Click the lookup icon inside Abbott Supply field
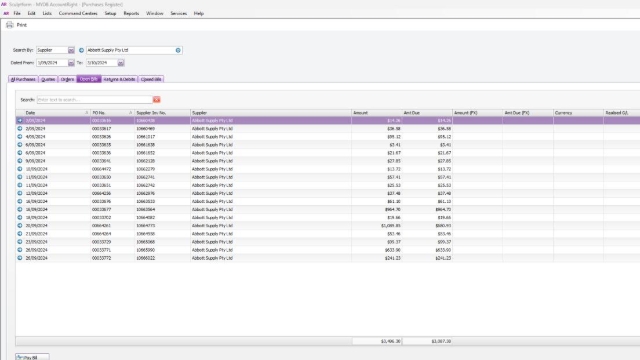640x360 pixels. pyautogui.click(x=178, y=50)
